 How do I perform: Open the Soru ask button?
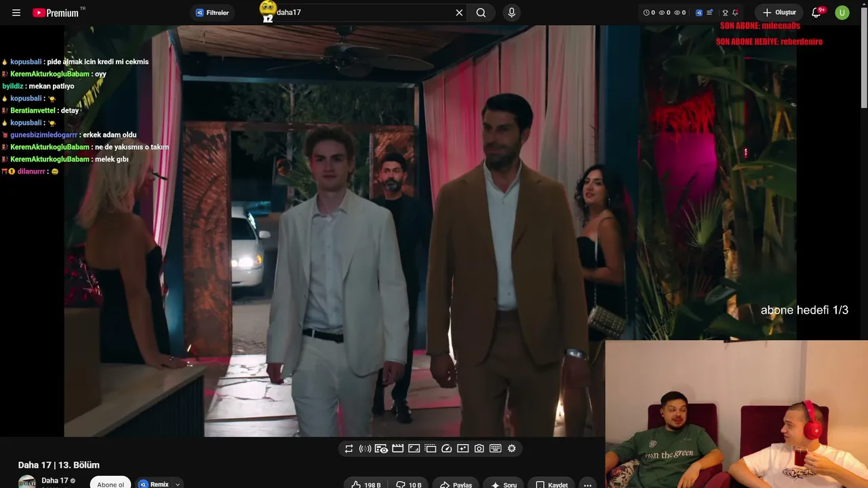(x=504, y=484)
